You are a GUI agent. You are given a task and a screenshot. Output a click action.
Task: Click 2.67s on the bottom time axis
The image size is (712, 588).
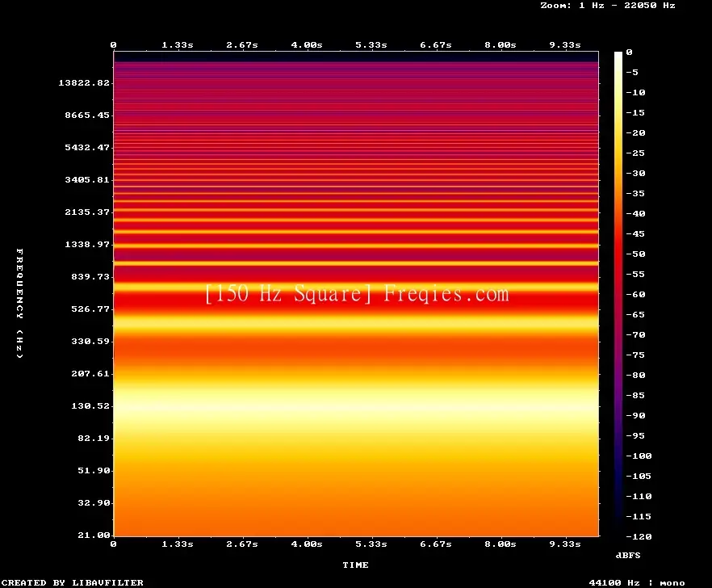(242, 544)
